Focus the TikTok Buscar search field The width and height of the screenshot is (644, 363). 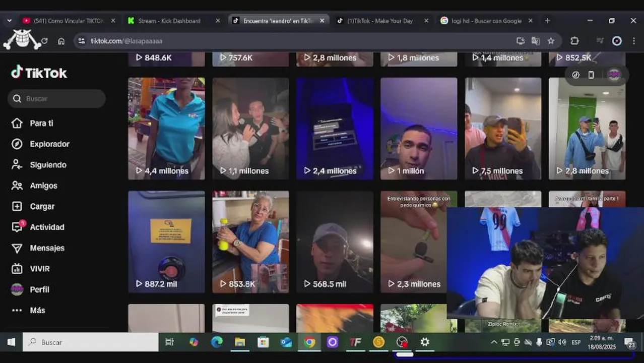pyautogui.click(x=56, y=99)
